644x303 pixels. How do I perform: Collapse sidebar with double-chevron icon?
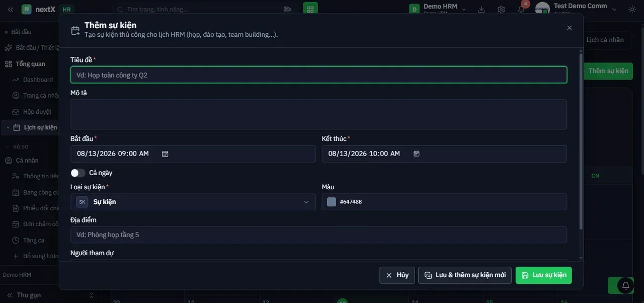[x=10, y=9]
